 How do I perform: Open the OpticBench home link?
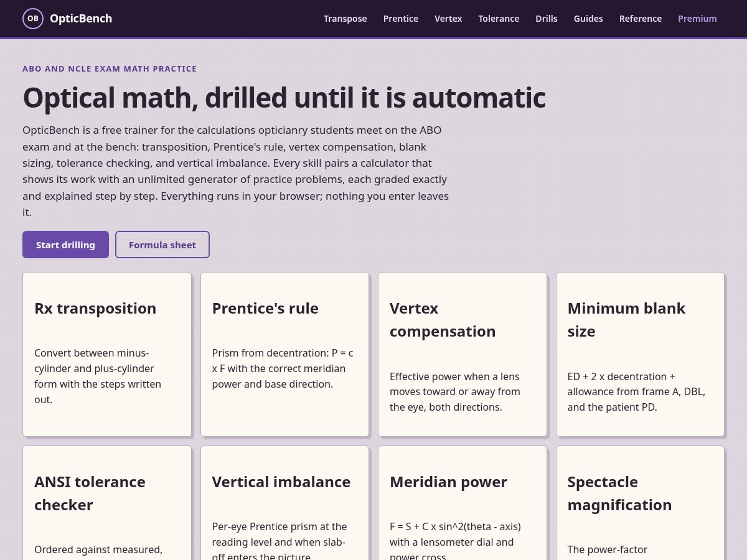coord(67,19)
